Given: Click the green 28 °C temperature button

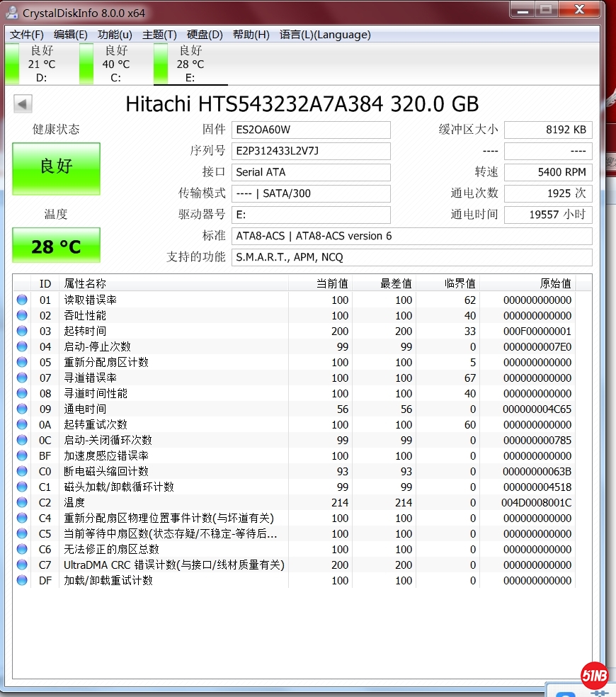Looking at the screenshot, I should 56,246.
